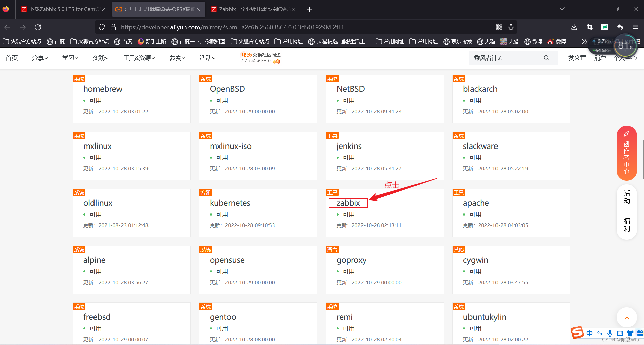Click the padlock site security icon
Screen dimensions: 644x345
tap(113, 27)
